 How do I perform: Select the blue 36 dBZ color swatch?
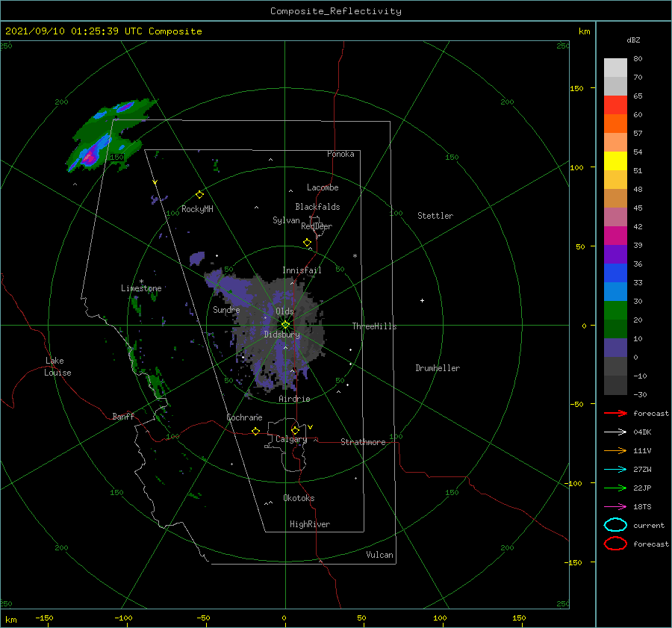click(615, 273)
